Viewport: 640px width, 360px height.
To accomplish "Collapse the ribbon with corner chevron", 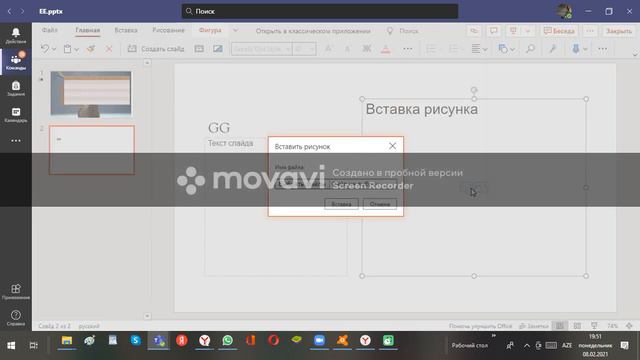I will click(635, 54).
